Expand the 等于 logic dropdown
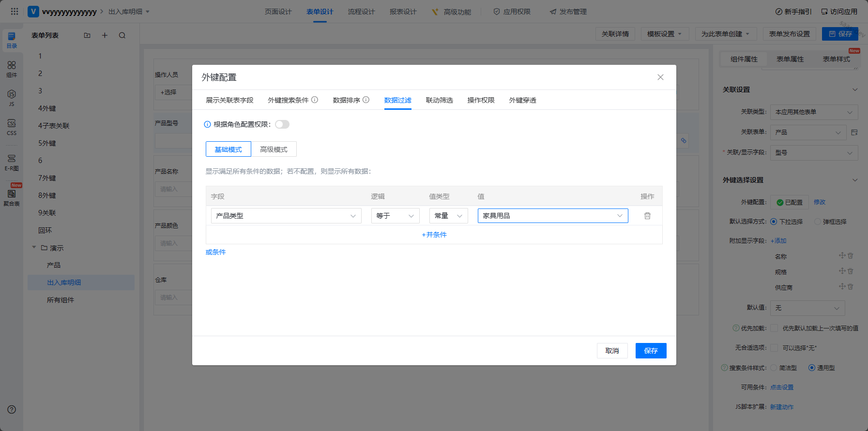Screen dimensions: 868x431 pos(395,216)
